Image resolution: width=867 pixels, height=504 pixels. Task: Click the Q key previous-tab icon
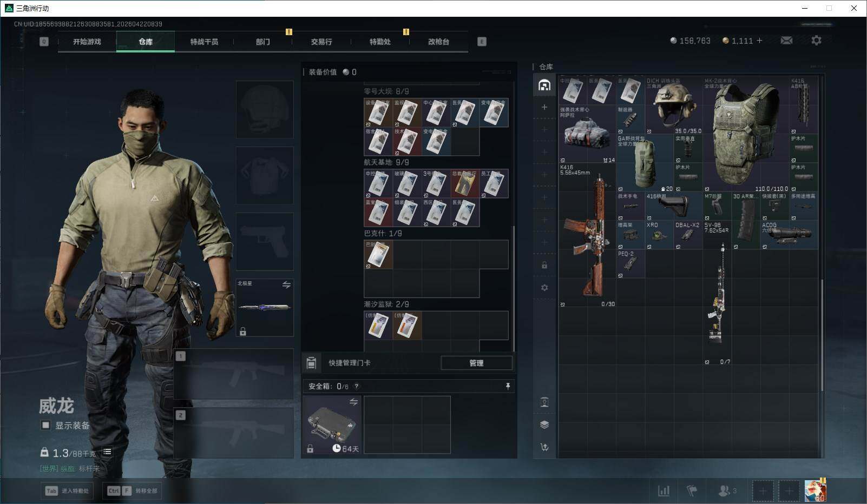[44, 42]
